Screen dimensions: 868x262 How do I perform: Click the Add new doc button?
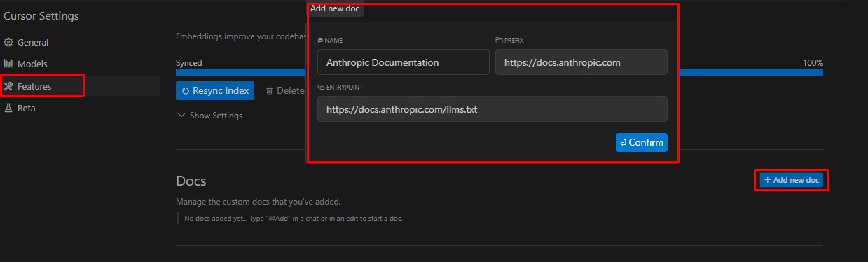pos(792,180)
